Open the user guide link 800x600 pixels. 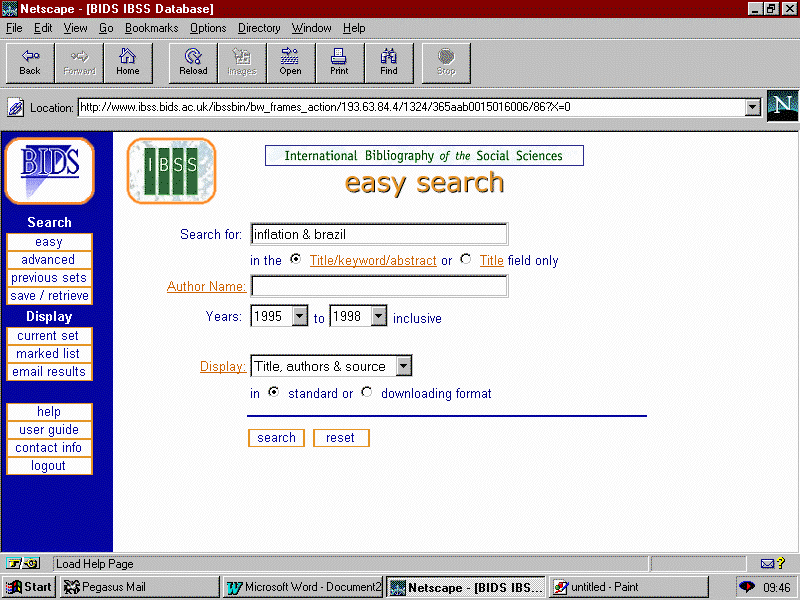coord(49,430)
